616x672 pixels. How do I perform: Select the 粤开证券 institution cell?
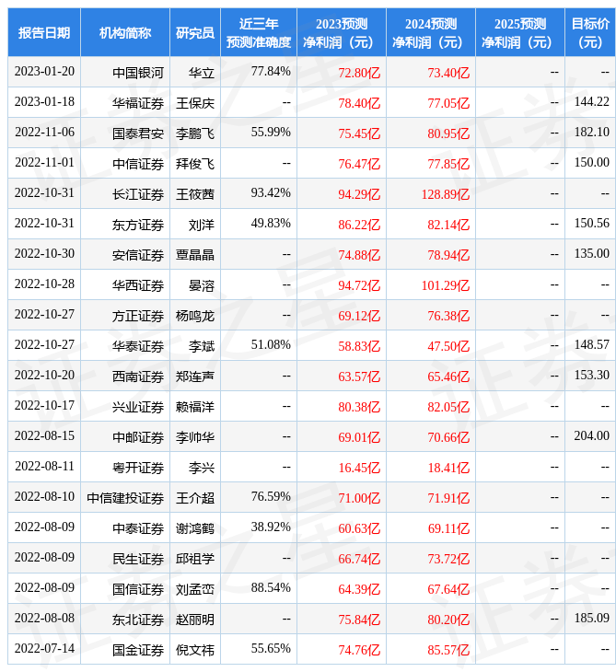[125, 467]
